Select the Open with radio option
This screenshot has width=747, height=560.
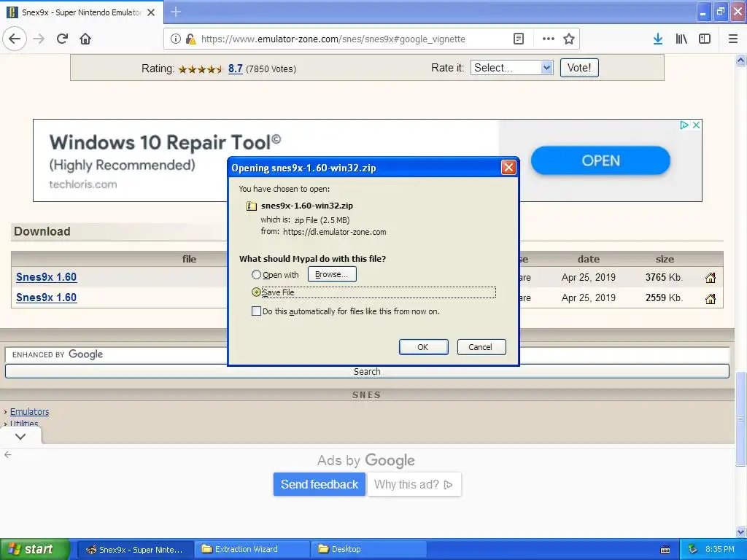256,275
